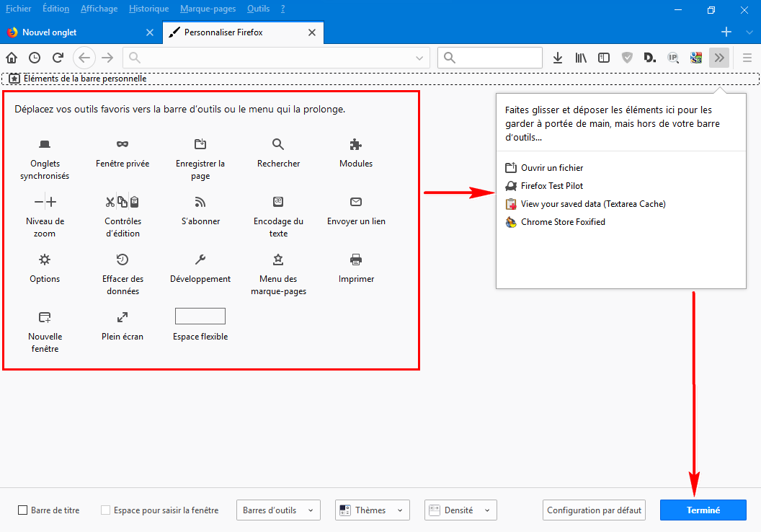The image size is (761, 532).
Task: Click the Imprimer printer icon
Action: click(x=356, y=260)
